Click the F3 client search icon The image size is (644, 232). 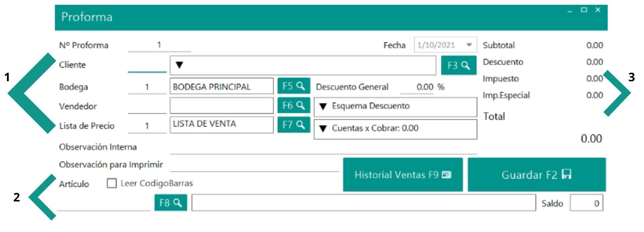coord(459,65)
